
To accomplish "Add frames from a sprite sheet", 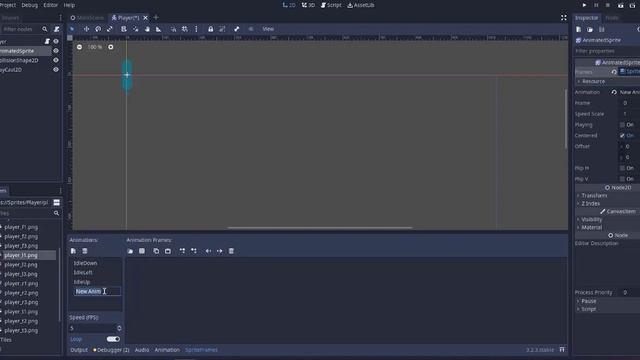I will (x=142, y=251).
